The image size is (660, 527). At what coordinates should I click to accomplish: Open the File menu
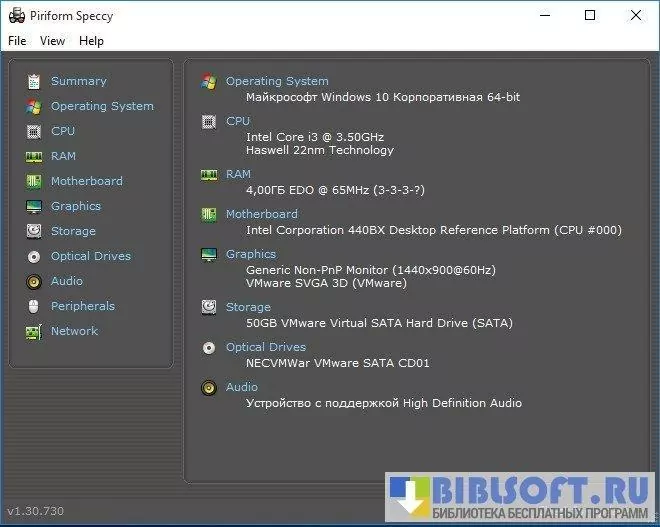pyautogui.click(x=17, y=41)
